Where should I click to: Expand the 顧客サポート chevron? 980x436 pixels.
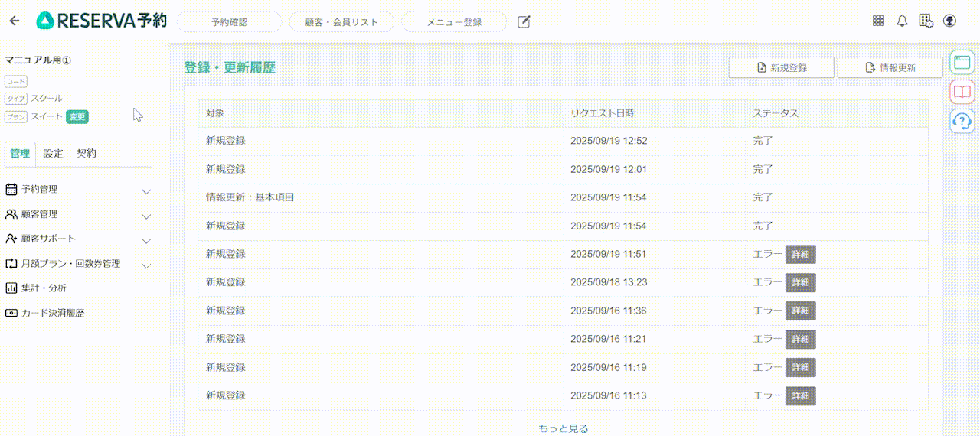[146, 241]
